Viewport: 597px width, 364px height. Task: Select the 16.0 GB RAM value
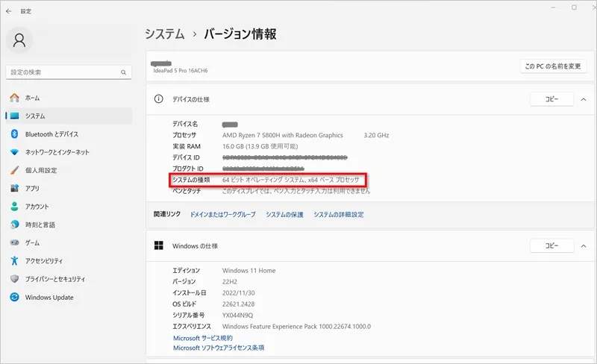[x=260, y=146]
